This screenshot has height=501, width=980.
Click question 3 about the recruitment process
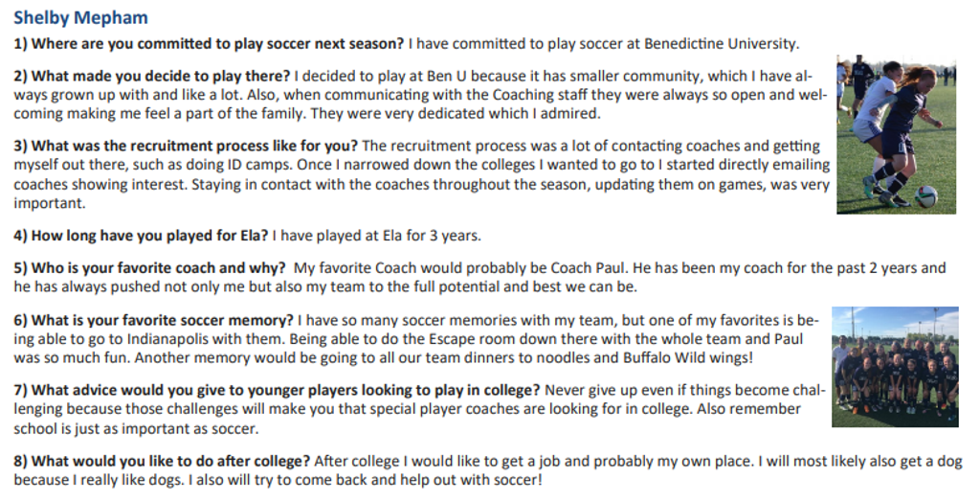pyautogui.click(x=186, y=146)
